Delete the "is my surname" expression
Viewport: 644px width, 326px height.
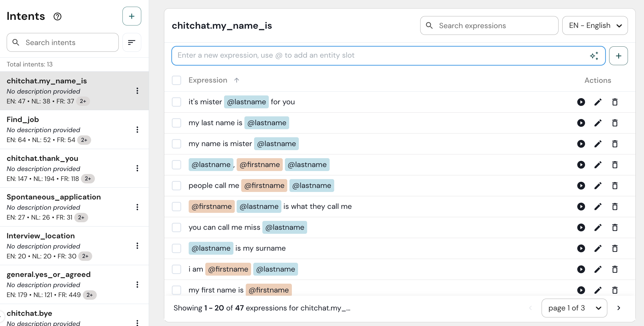click(x=615, y=249)
